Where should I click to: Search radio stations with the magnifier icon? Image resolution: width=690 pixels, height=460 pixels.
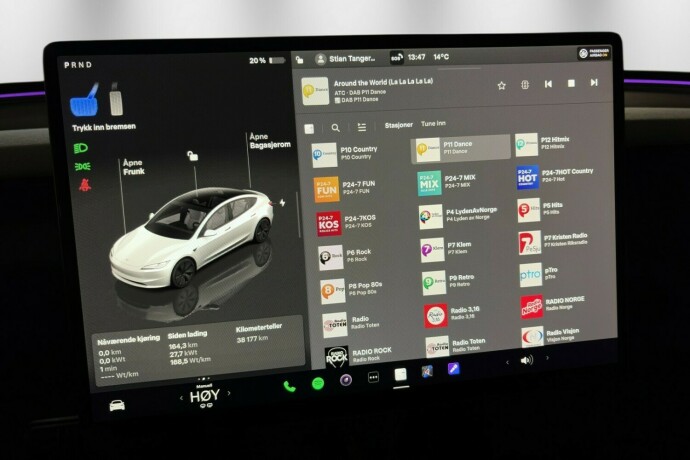point(335,128)
